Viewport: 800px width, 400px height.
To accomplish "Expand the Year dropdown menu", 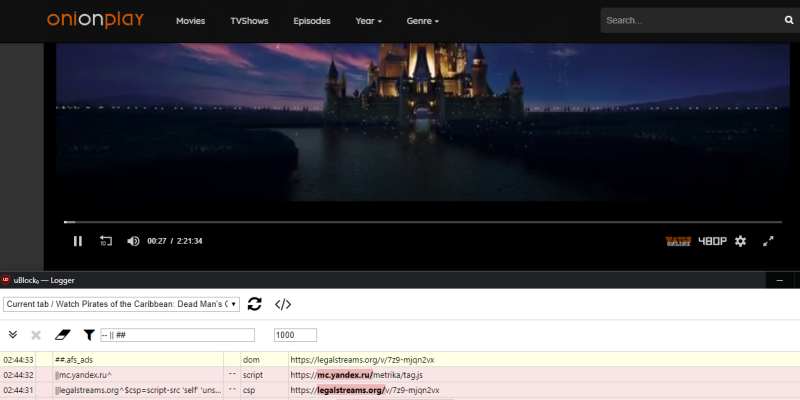I will [368, 20].
